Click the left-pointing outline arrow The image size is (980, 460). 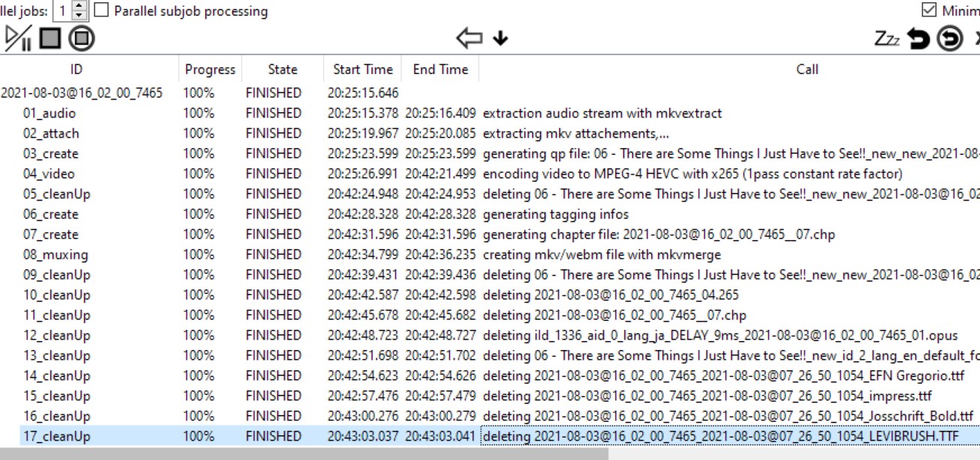pos(469,38)
